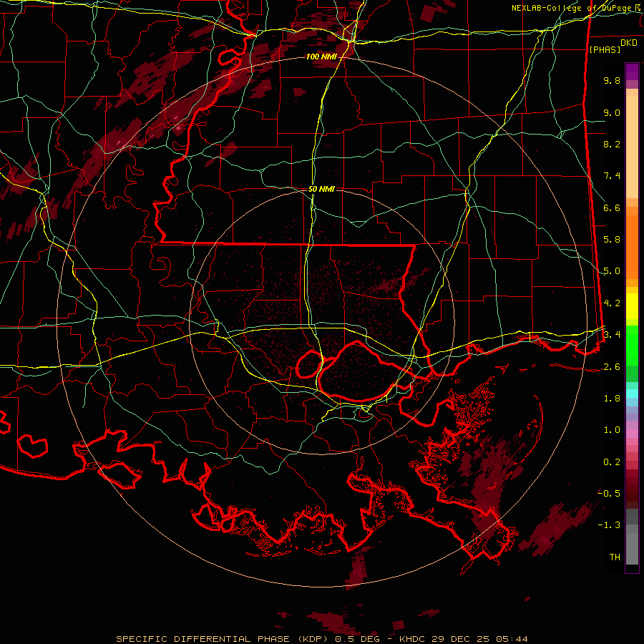
Task: Click the 9.8 value on the legend
Action: point(612,80)
